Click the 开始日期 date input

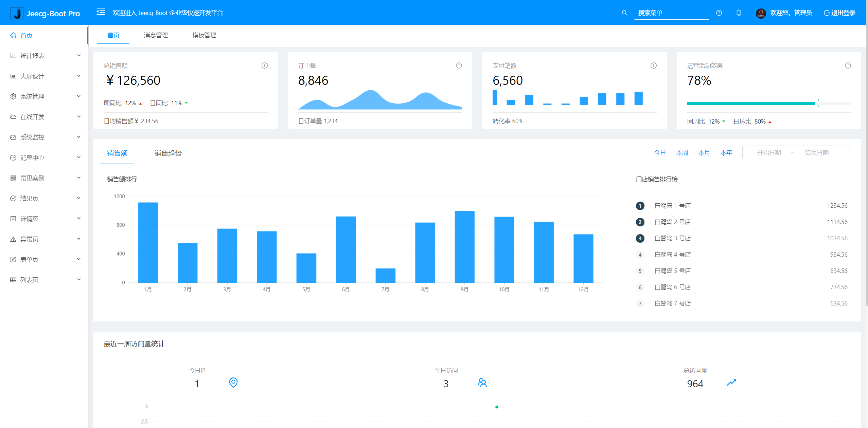point(768,153)
